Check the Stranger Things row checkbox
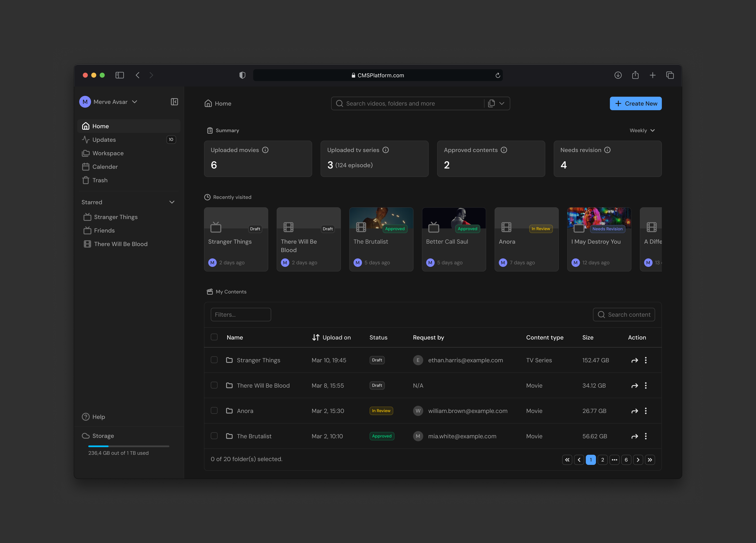The image size is (756, 543). tap(214, 360)
